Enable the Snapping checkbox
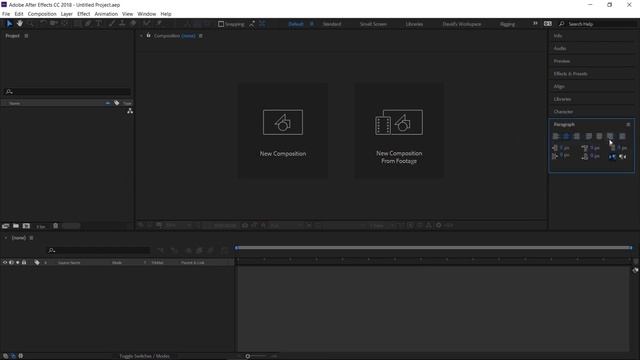 coord(221,24)
